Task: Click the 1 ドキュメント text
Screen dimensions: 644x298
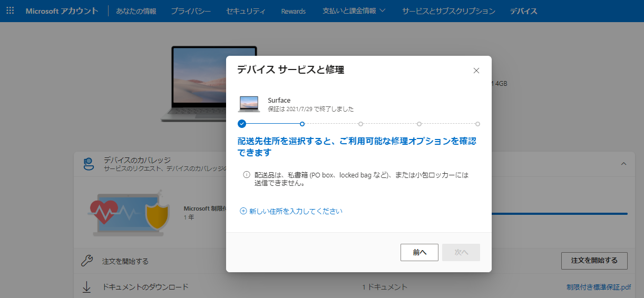Action: point(385,287)
